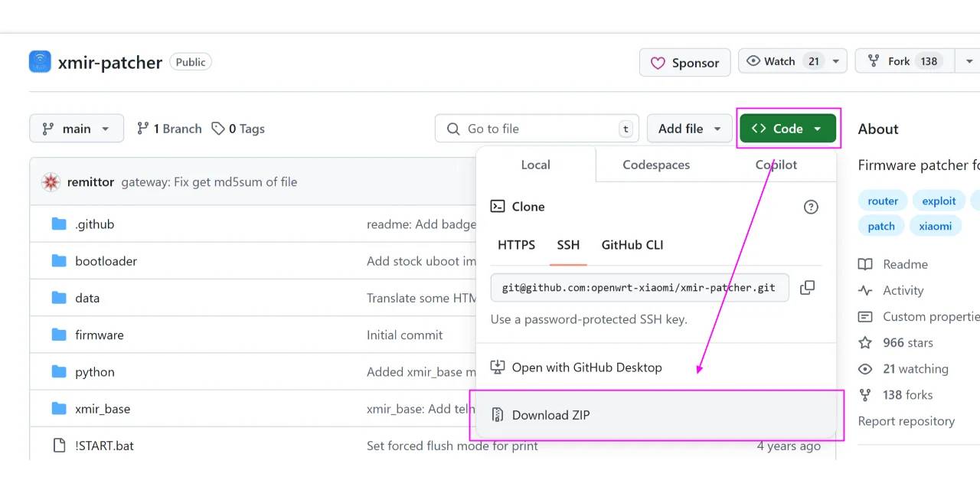Click the patch topic tag
Viewport: 980px width, 490px height.
881,226
